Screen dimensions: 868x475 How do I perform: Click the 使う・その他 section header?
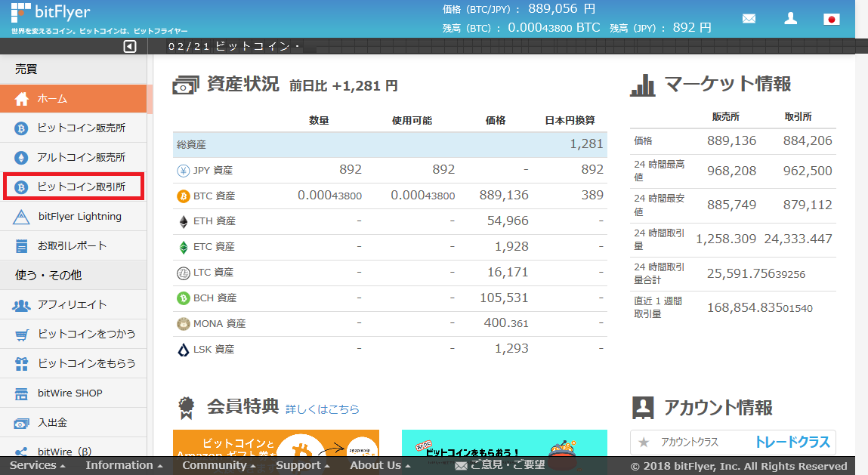48,275
